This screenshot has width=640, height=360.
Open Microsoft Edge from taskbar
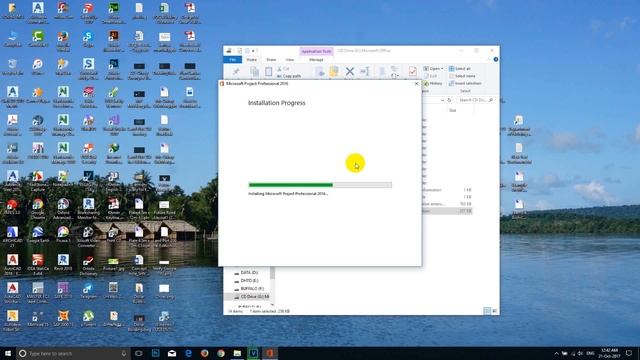tap(188, 353)
